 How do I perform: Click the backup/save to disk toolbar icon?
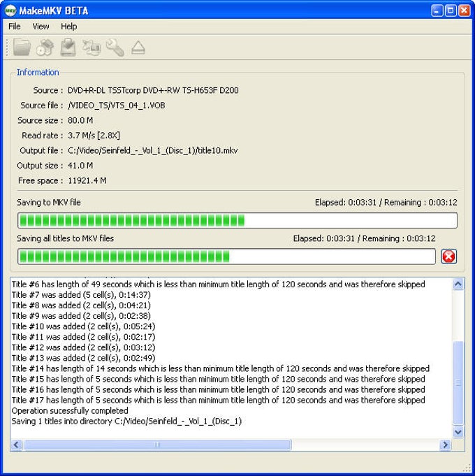[x=68, y=48]
